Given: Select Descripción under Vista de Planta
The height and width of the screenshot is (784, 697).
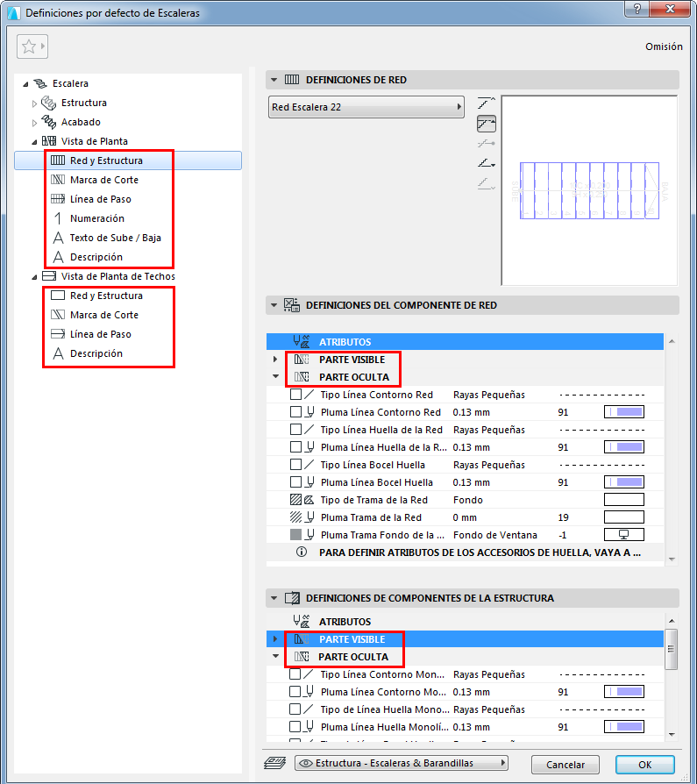Looking at the screenshot, I should coord(96,257).
